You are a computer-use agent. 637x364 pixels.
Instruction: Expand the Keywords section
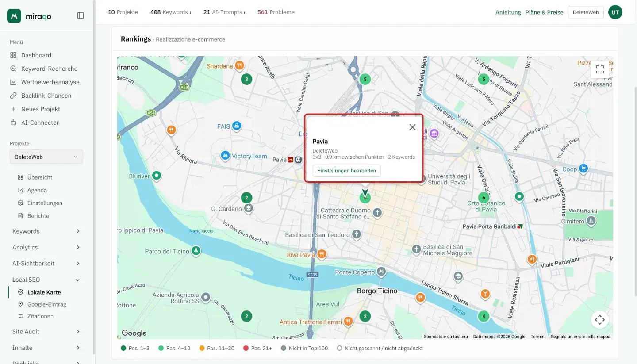46,231
